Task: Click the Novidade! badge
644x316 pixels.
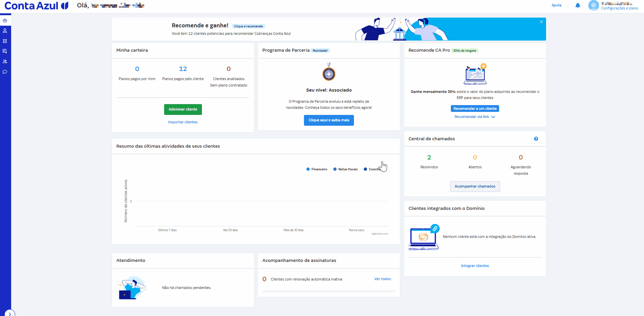Action: click(320, 51)
